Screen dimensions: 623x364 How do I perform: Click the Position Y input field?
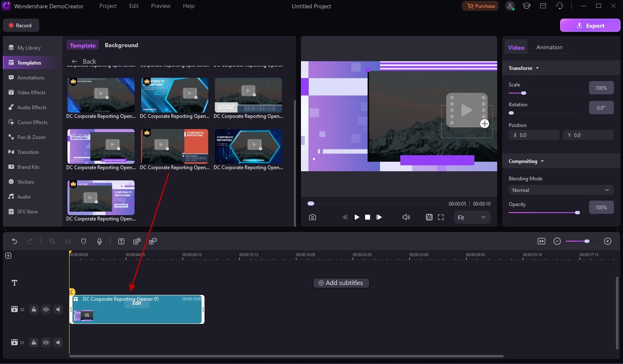588,135
